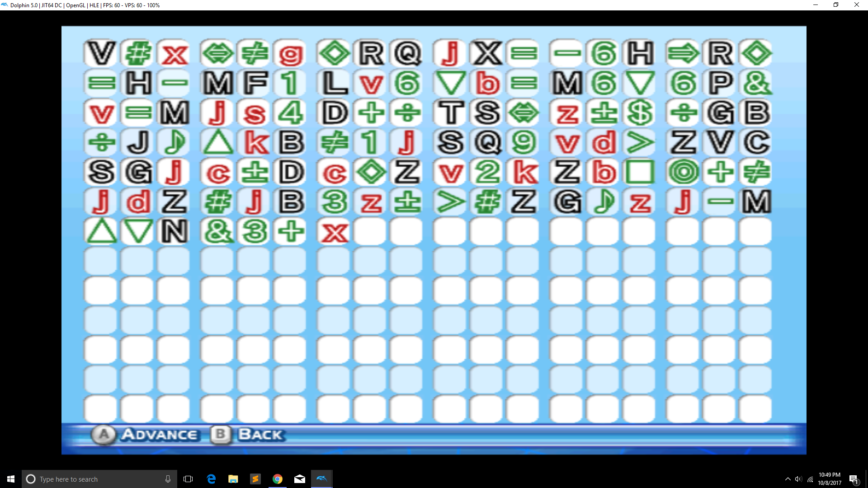Click the black letter T tile
Screen dimensions: 868x488
tap(450, 113)
